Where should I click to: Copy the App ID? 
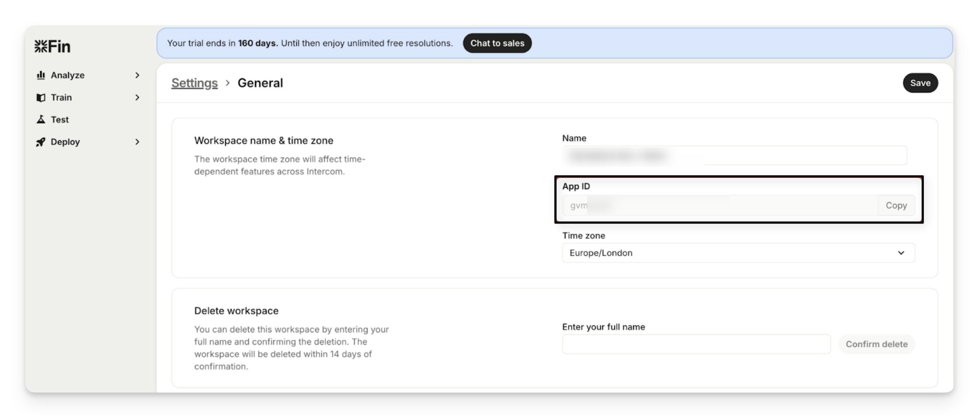click(x=896, y=206)
